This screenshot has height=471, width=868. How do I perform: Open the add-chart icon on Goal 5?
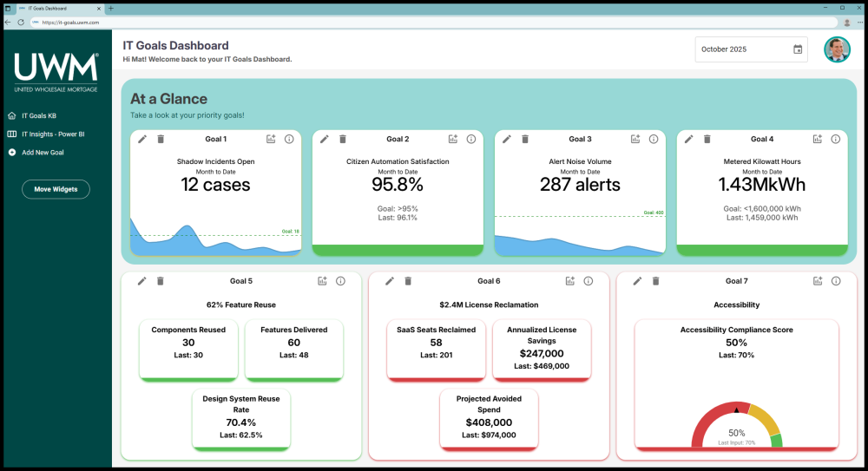pyautogui.click(x=322, y=281)
